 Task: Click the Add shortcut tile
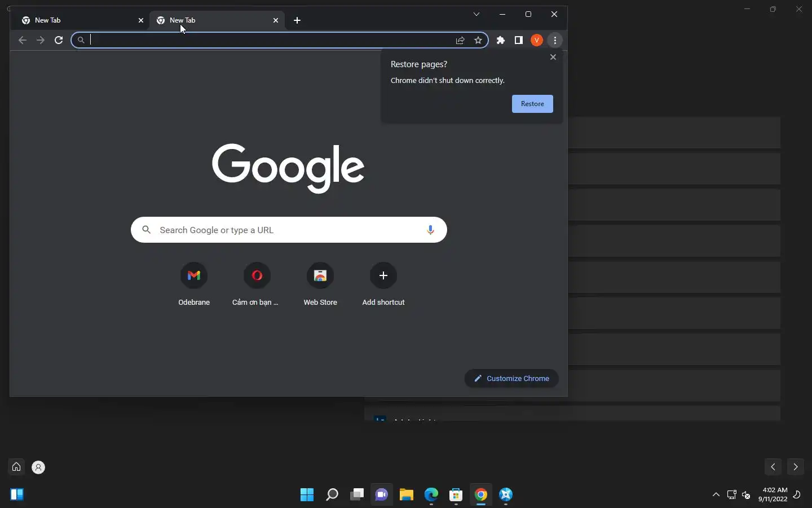tap(383, 285)
